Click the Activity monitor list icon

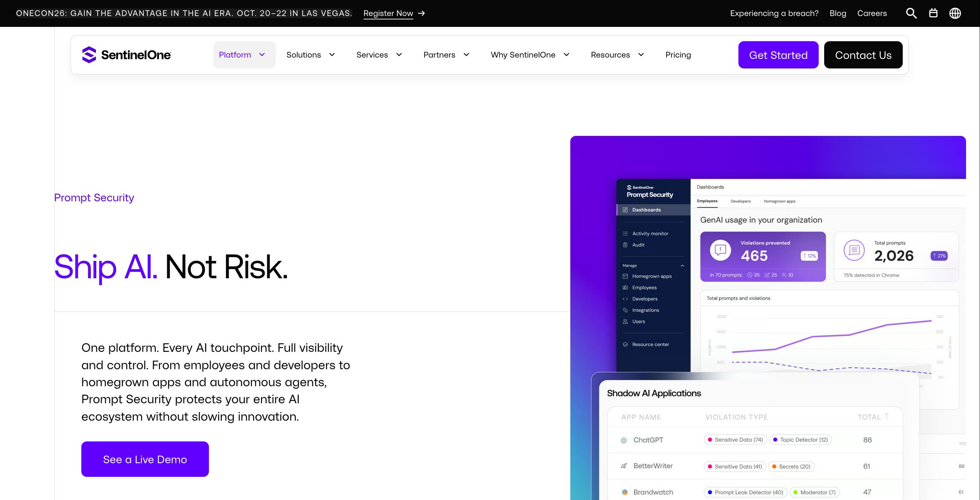(x=625, y=233)
